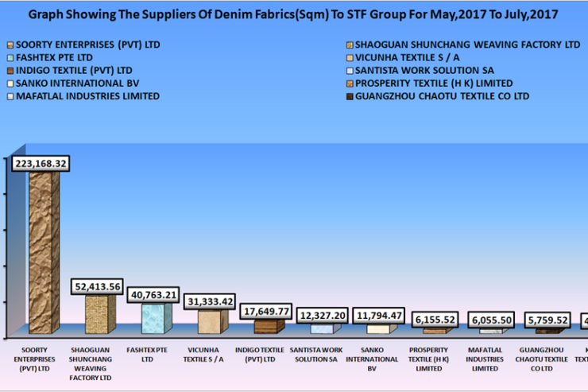Select legend entry SHAOGUAN SHUNCHANG WEAVING FACTORY LTD
Screen dimensions: 588x392
[467, 45]
